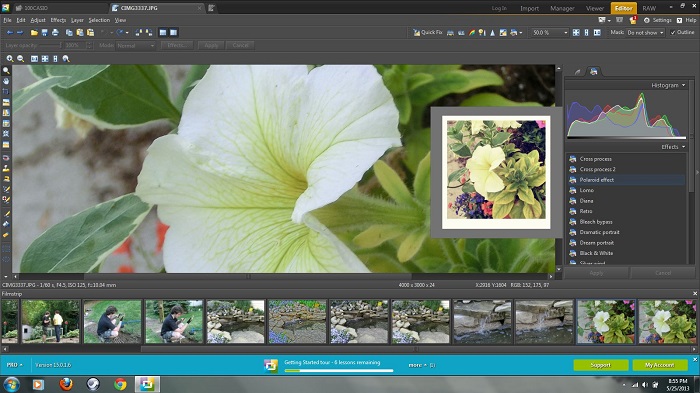Click the Getting Started tour progress bar
Viewport: 700px width, 393px height.
[339, 370]
